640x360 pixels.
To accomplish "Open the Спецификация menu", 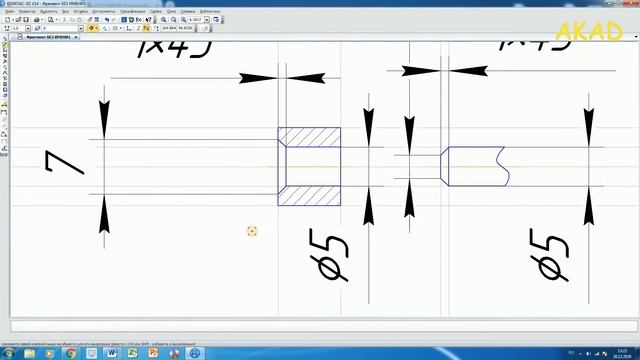I will (x=133, y=11).
